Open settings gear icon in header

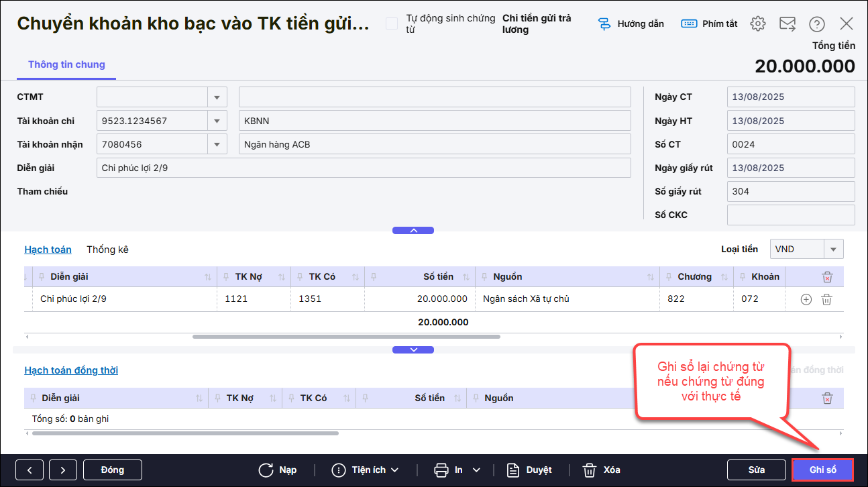[758, 24]
